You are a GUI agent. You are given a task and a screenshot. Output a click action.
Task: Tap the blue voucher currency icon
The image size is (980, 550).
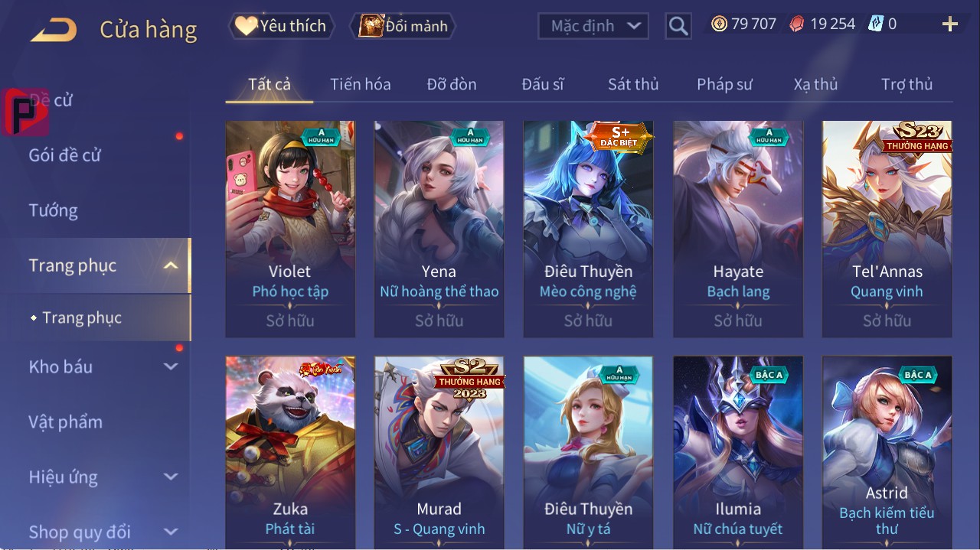tap(875, 24)
